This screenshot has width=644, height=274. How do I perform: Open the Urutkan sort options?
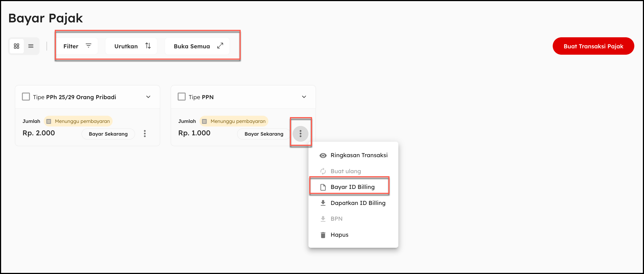[x=132, y=46]
